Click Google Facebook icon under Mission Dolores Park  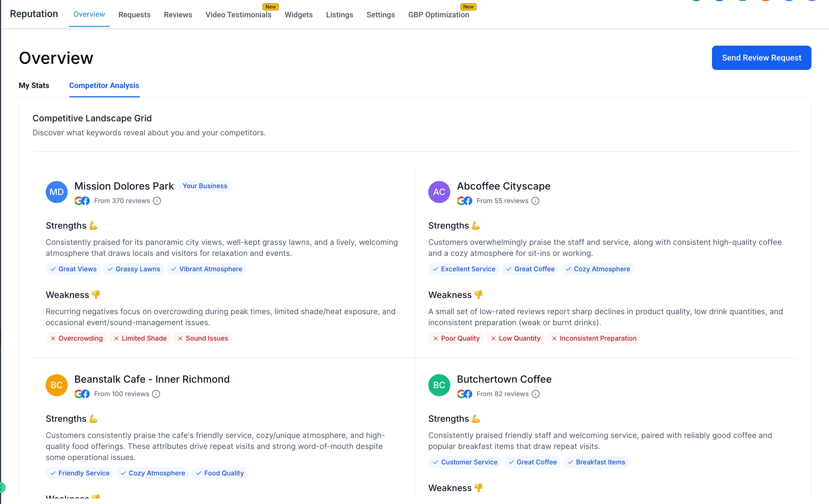[x=82, y=201]
